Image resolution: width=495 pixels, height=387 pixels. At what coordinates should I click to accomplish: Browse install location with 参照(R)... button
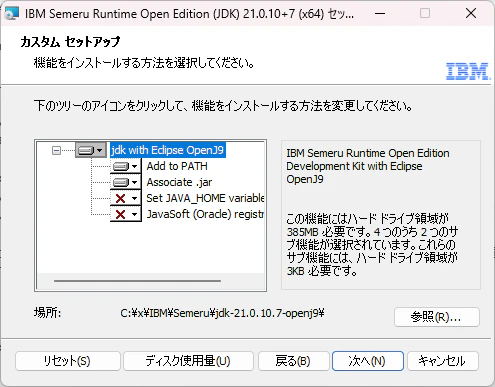(437, 317)
